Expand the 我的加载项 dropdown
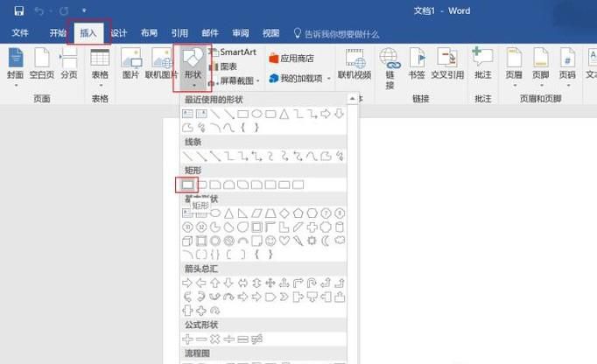 coord(299,79)
